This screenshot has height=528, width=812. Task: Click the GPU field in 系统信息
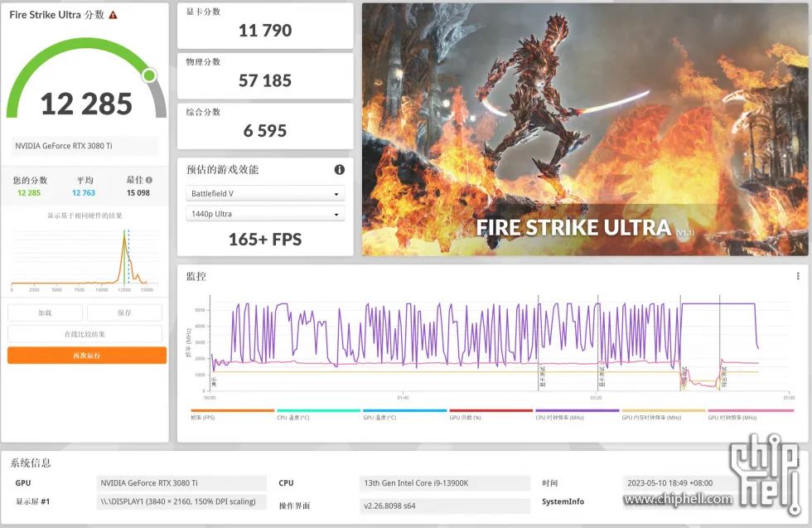[181, 483]
